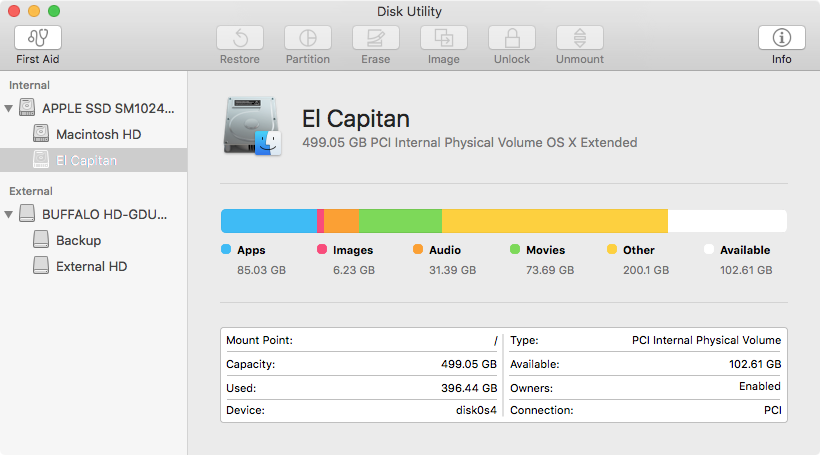Image resolution: width=820 pixels, height=455 pixels.
Task: Click the Unmount label
Action: coord(579,59)
